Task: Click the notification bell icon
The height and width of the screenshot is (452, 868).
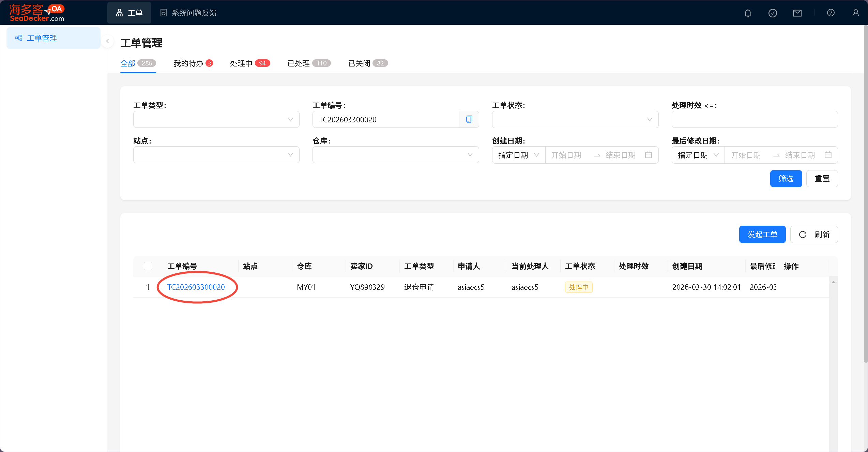Action: pyautogui.click(x=748, y=13)
